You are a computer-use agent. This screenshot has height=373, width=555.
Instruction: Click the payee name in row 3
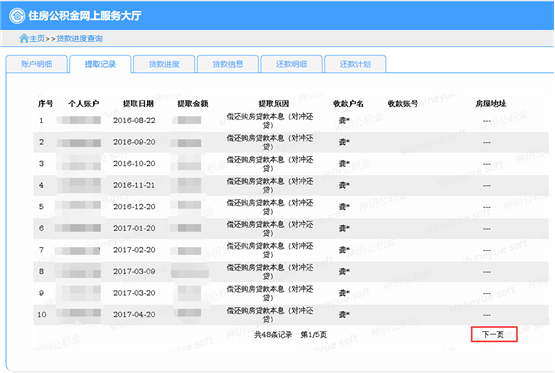pyautogui.click(x=344, y=163)
